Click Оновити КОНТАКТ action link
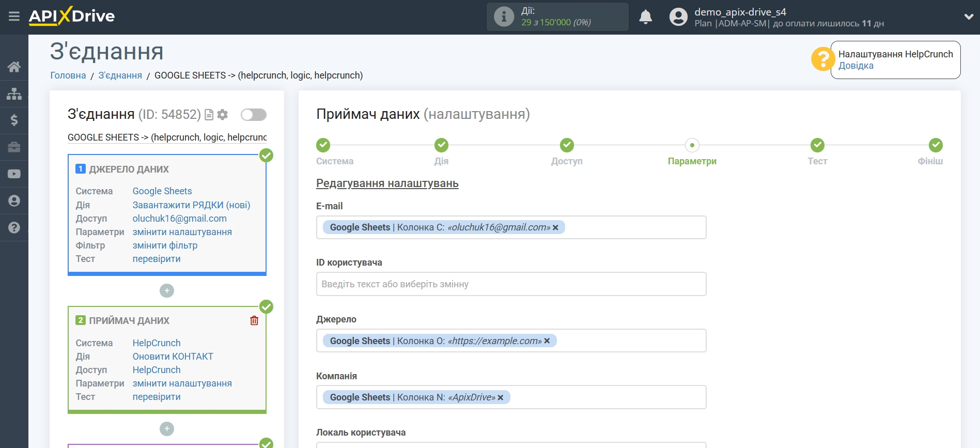Viewport: 980px width, 448px height. (173, 357)
